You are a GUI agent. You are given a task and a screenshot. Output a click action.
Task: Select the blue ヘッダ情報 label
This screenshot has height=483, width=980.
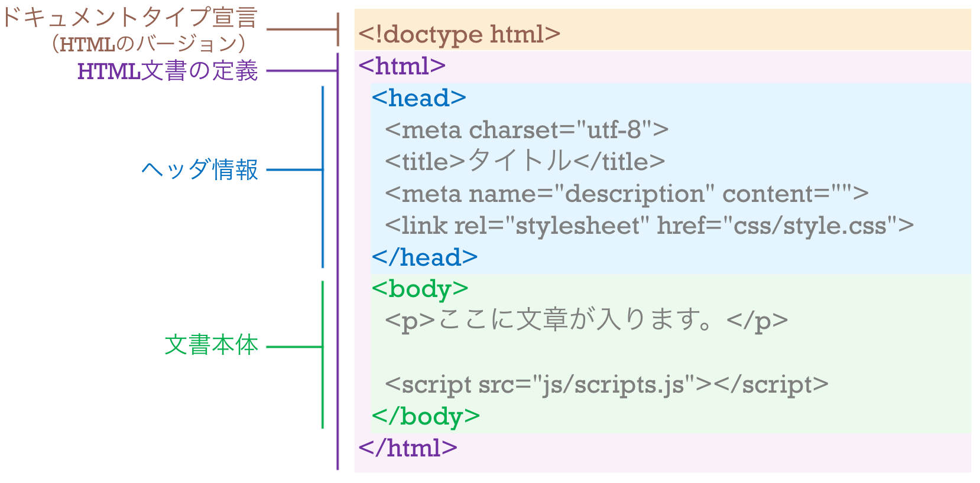click(x=200, y=170)
